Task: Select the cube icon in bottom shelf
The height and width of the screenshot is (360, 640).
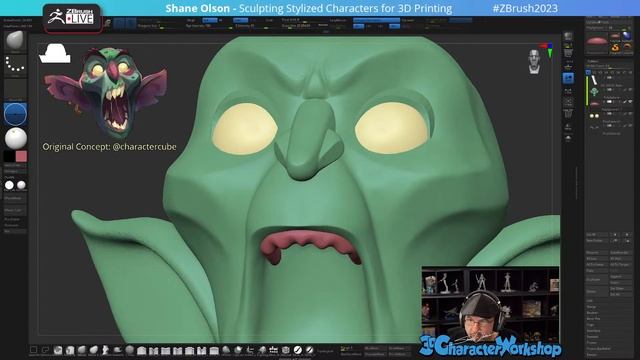Action: (286, 350)
